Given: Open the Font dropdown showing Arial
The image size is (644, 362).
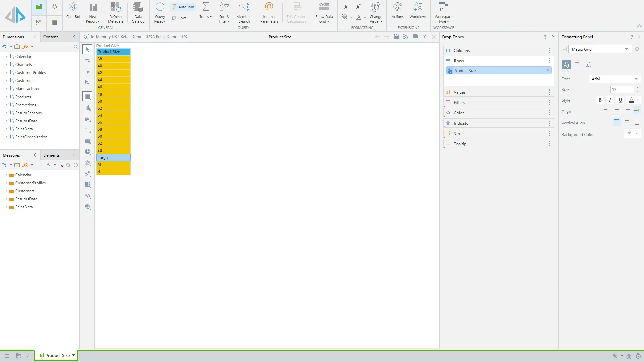Looking at the screenshot, I should [614, 79].
